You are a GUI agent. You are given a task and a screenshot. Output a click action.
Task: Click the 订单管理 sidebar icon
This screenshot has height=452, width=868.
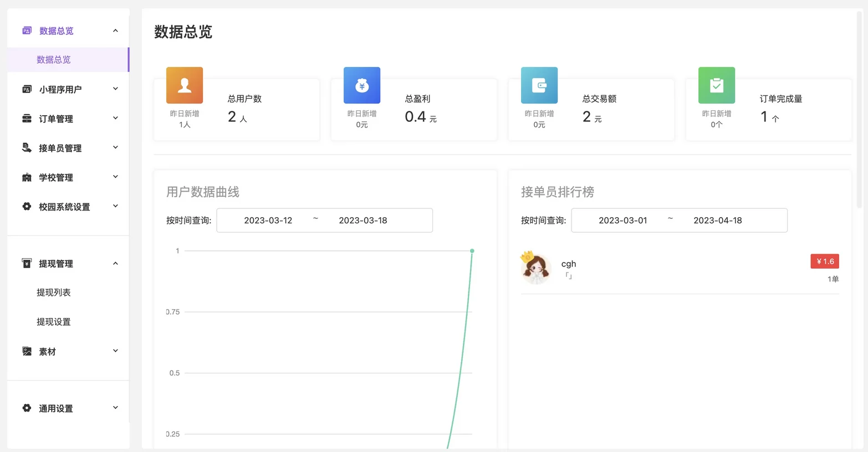click(26, 118)
